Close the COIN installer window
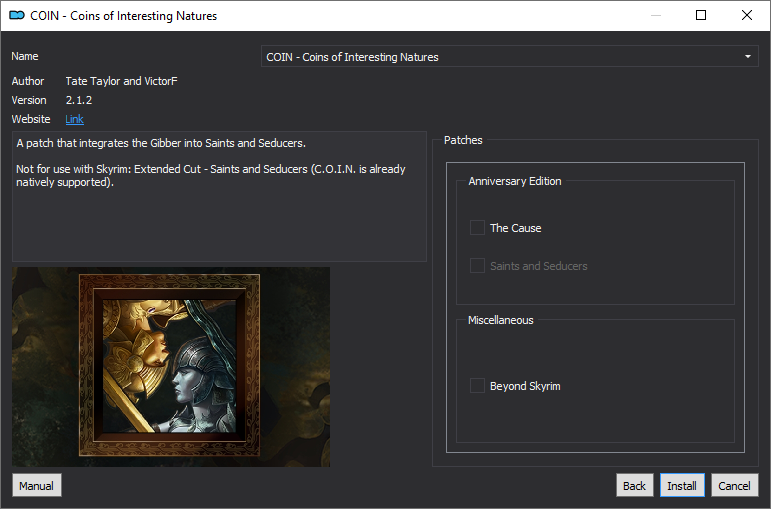Image resolution: width=771 pixels, height=509 pixels. coord(746,15)
